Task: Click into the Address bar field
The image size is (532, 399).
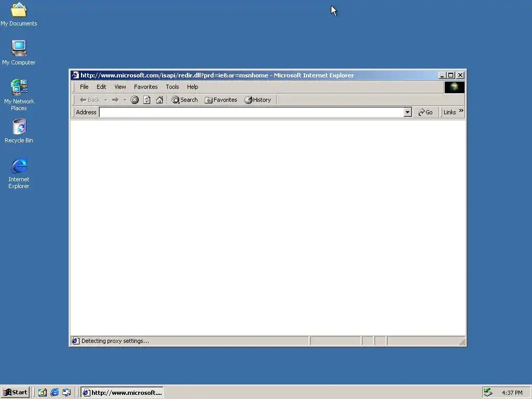Action: pyautogui.click(x=251, y=112)
